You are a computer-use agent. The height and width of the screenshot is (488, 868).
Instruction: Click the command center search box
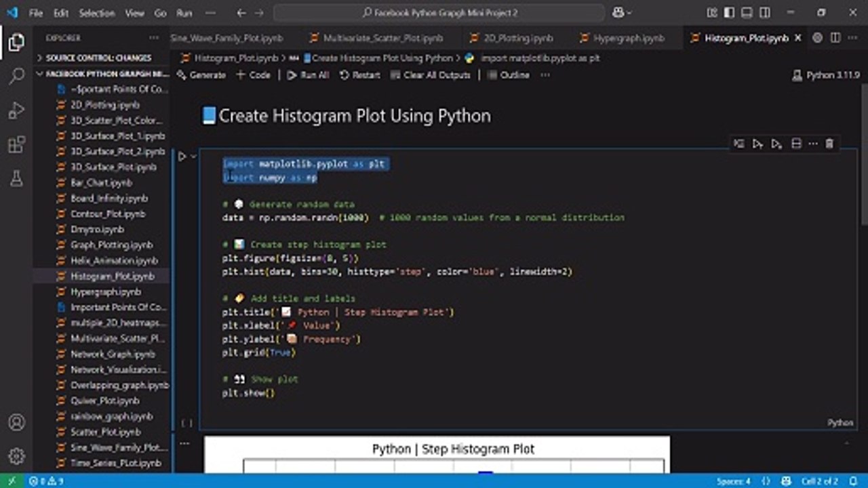pos(439,12)
